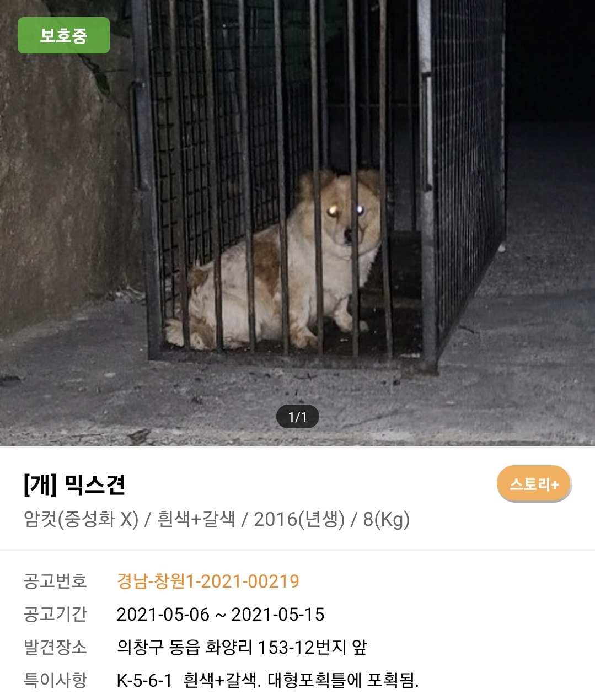Select the 흰색+갈색 color text in summary line
Screen dimensions: 595x700
[x=196, y=519]
